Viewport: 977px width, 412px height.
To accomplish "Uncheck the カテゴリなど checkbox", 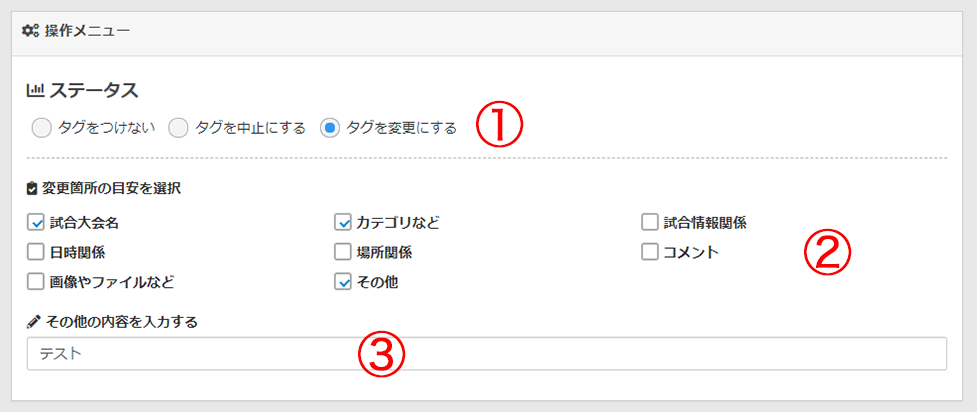I will pos(343,222).
